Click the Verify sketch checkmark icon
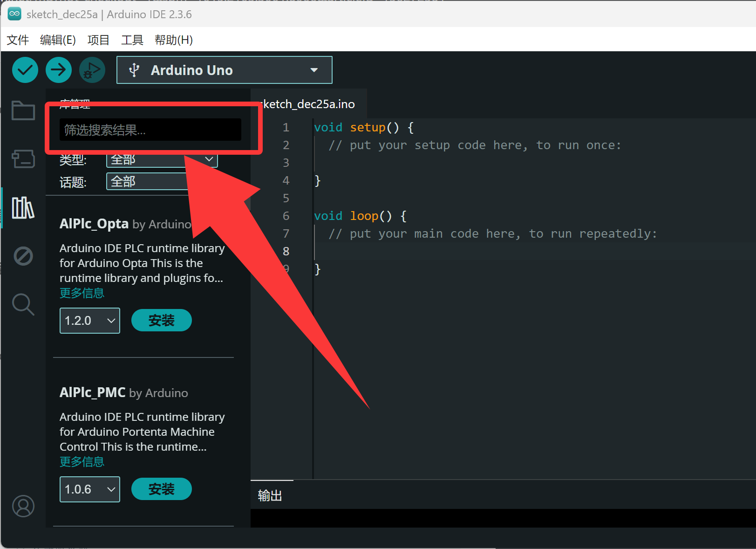The height and width of the screenshot is (549, 756). coord(25,69)
